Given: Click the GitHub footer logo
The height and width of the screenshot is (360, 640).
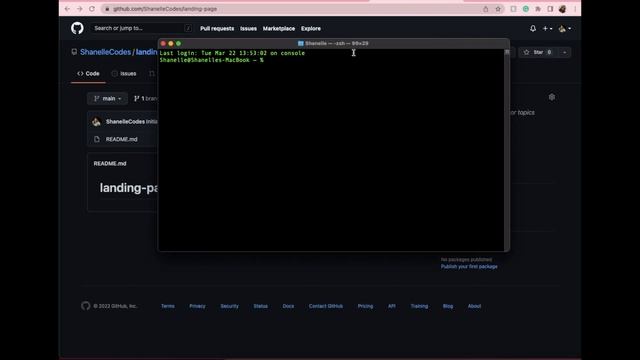Looking at the screenshot, I should pyautogui.click(x=85, y=306).
